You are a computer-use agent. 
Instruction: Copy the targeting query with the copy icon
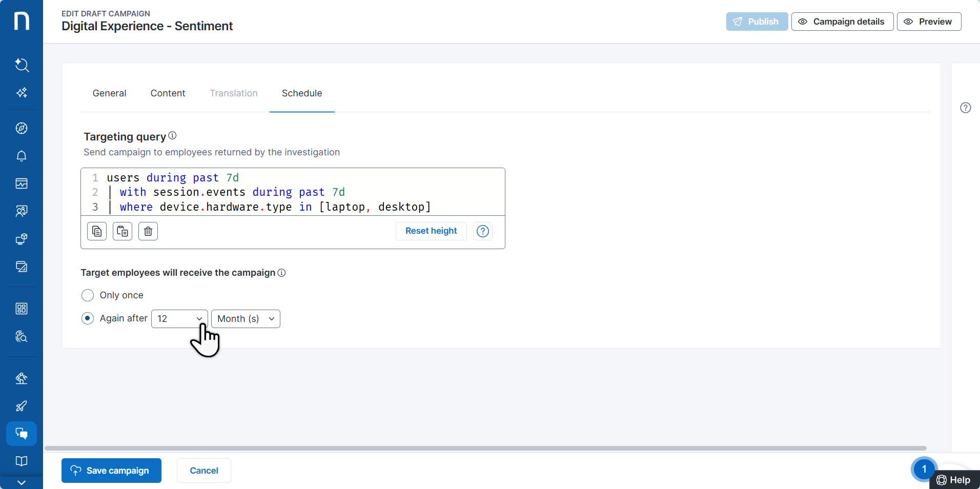coord(97,231)
